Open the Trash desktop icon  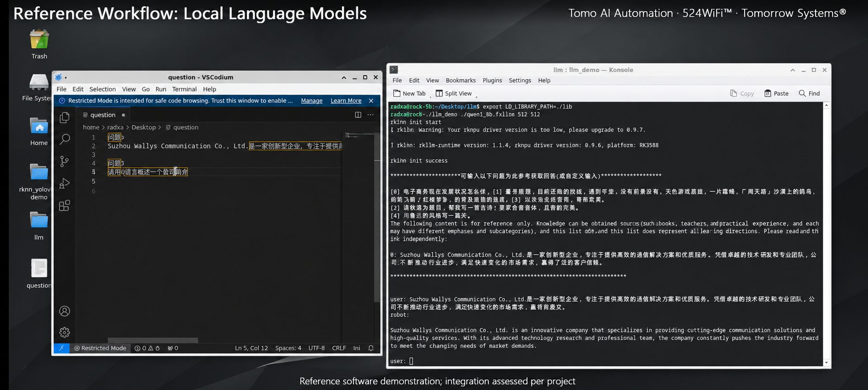pos(39,45)
